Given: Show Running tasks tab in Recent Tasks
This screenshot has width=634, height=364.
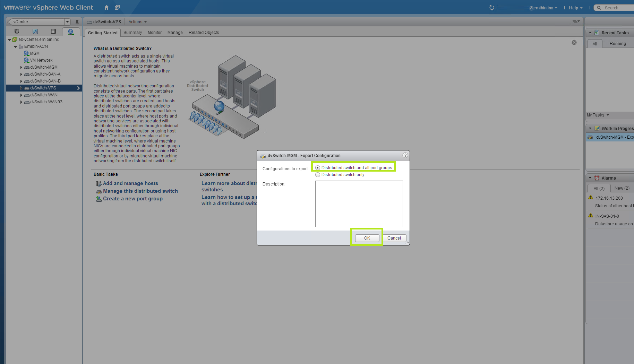Looking at the screenshot, I should [x=618, y=44].
